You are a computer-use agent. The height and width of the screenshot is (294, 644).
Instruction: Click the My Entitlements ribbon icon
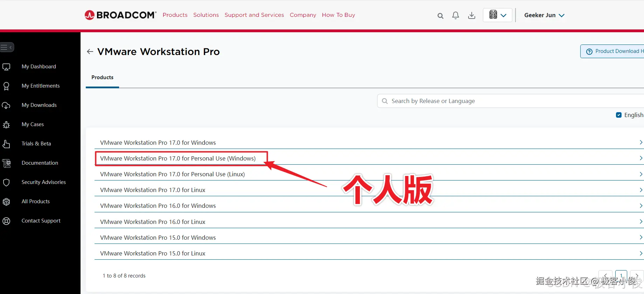(x=6, y=86)
